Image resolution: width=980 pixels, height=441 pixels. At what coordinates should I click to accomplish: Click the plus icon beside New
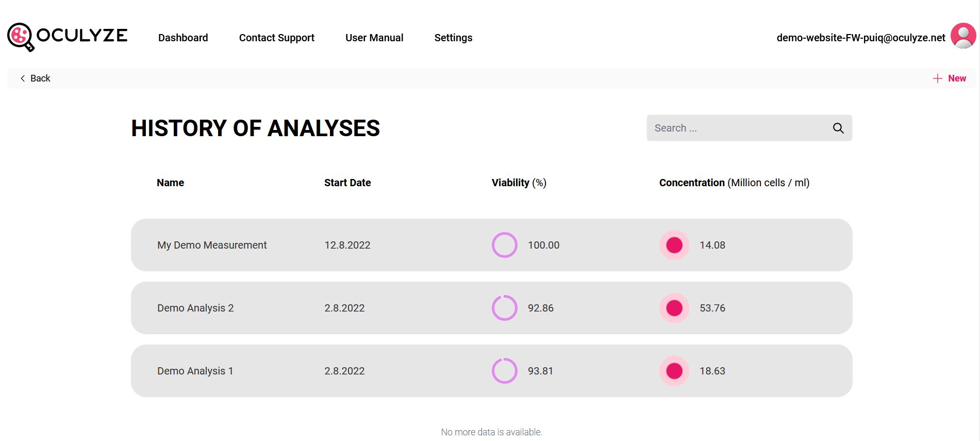937,78
